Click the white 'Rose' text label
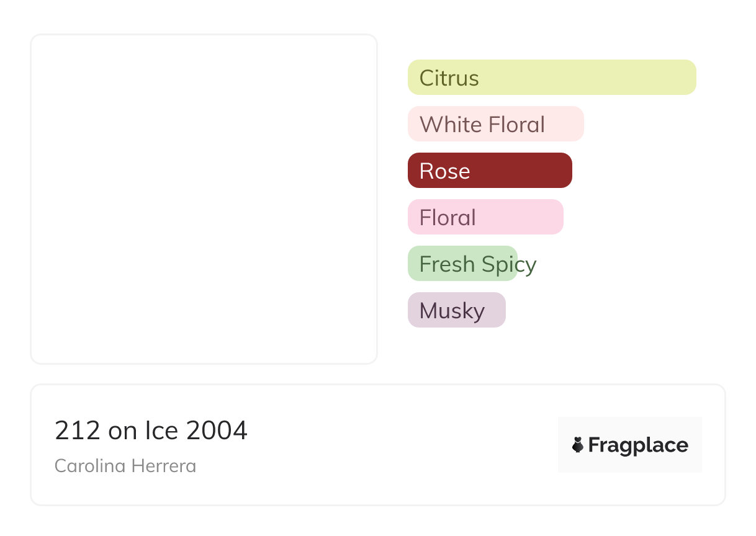 [x=444, y=171]
